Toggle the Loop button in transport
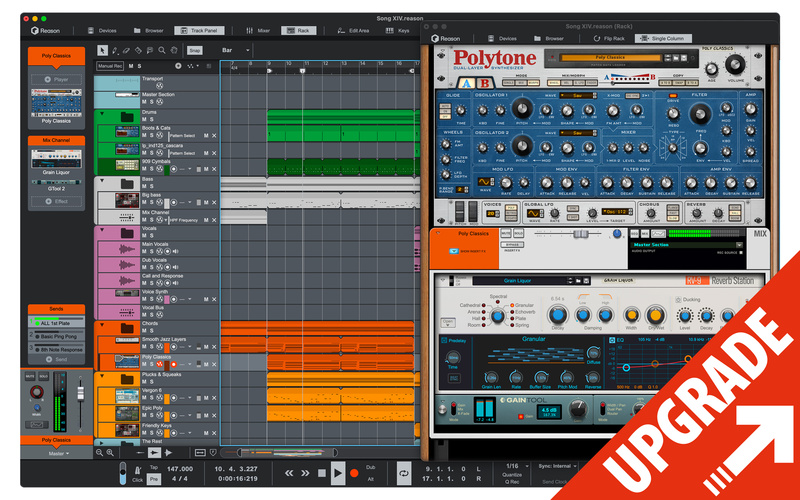This screenshot has width=800, height=500. (x=404, y=473)
